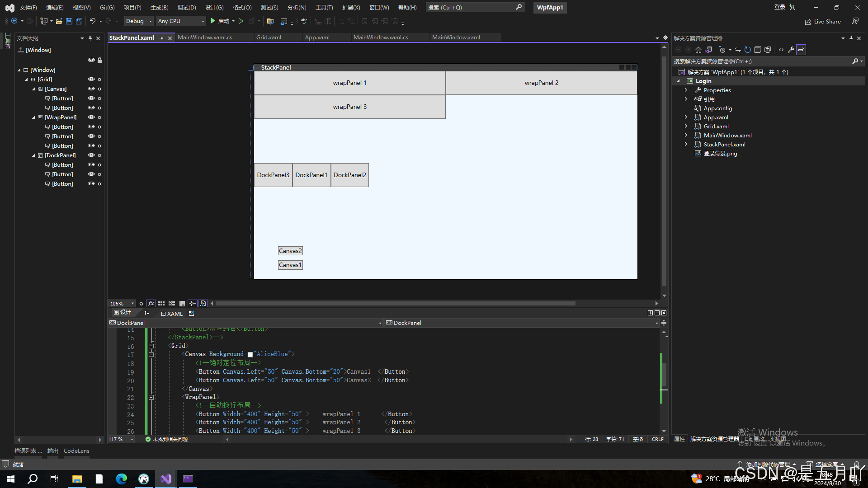The image size is (868, 488).
Task: Click the Canvas2 button in designer
Action: pyautogui.click(x=290, y=251)
